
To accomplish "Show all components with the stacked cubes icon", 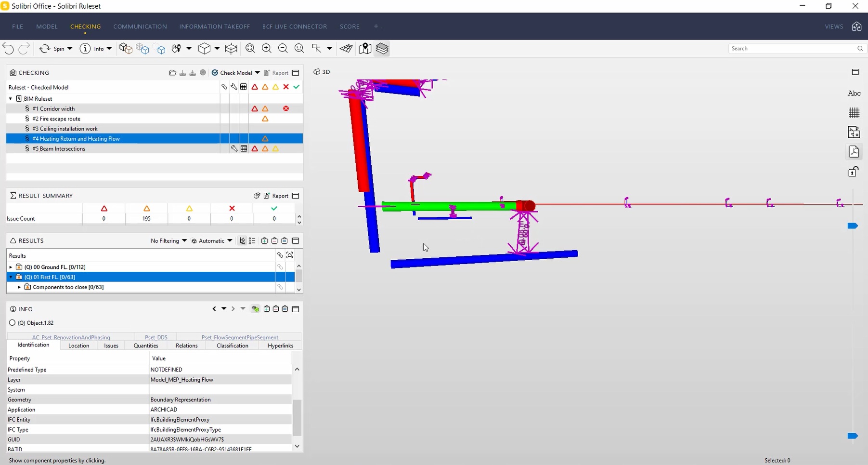I will point(126,49).
